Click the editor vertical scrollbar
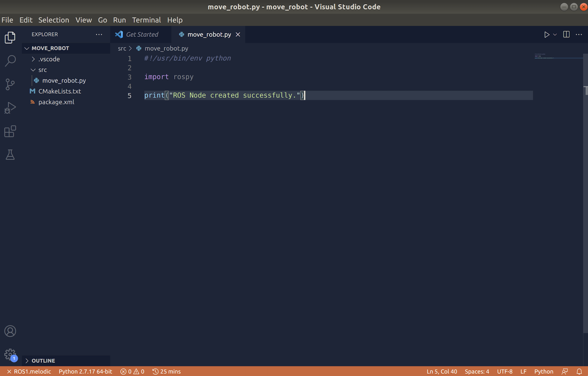 tap(585, 193)
